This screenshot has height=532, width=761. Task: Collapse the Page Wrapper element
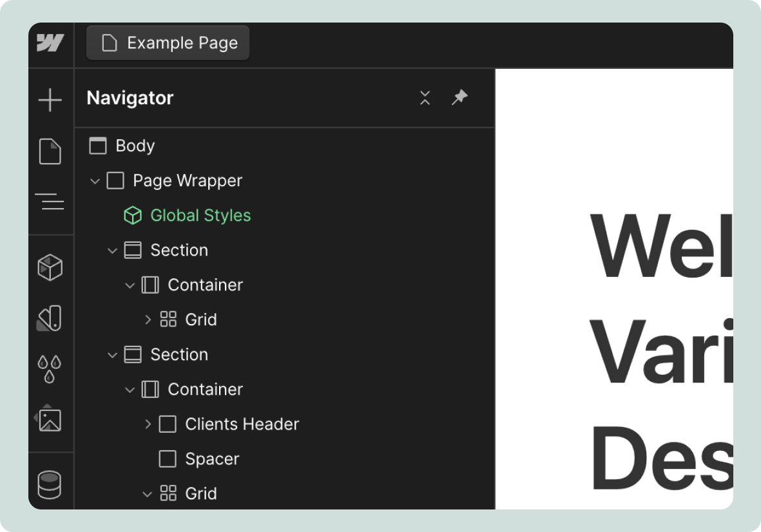point(95,180)
